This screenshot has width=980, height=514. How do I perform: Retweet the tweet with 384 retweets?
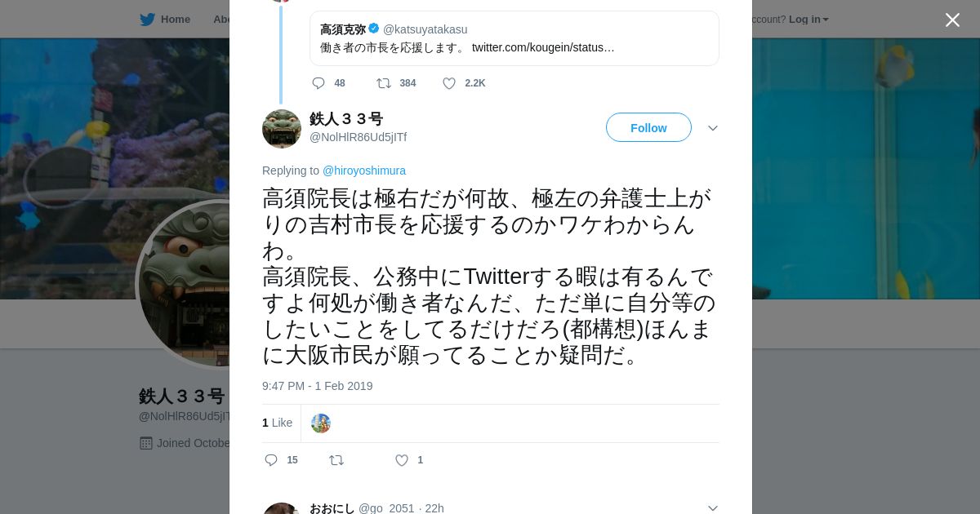coord(383,83)
